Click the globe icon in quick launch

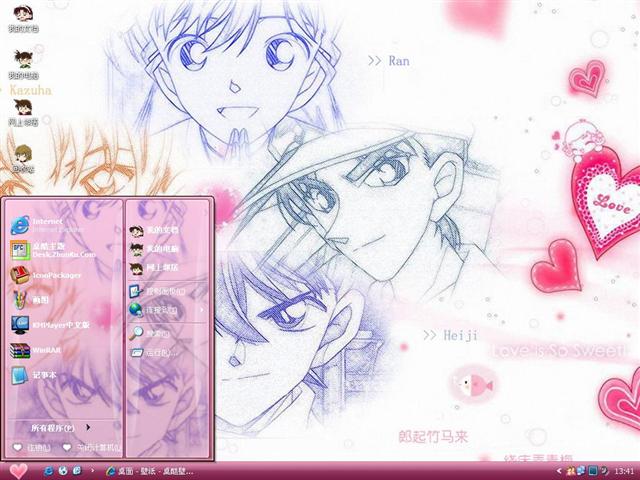pyautogui.click(x=63, y=471)
